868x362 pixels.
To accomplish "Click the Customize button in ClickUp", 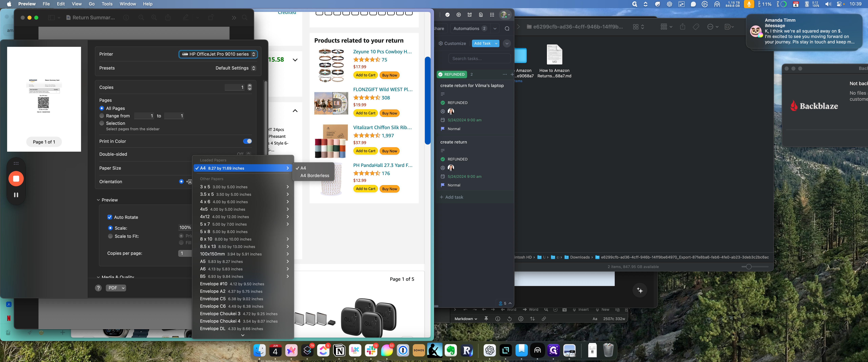I will tap(452, 43).
